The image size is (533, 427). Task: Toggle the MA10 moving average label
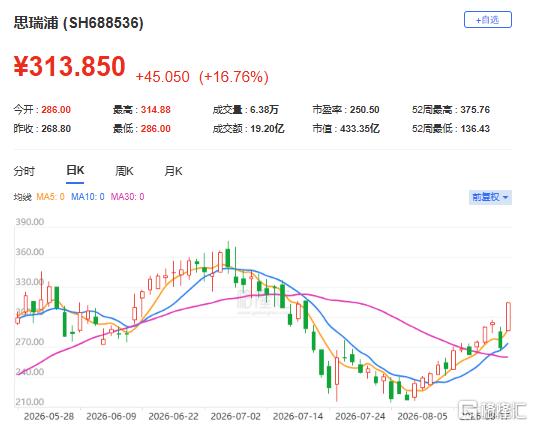[x=88, y=197]
